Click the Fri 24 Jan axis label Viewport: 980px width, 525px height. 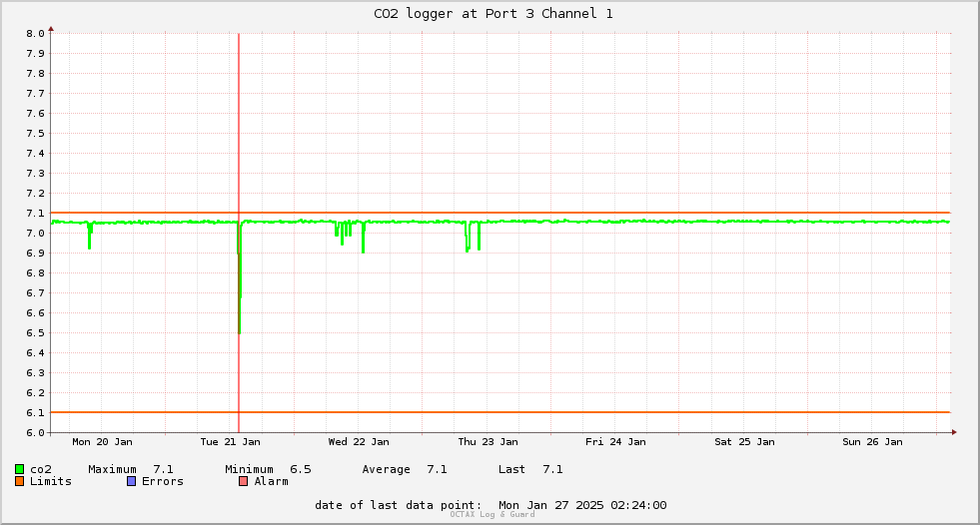click(x=615, y=442)
